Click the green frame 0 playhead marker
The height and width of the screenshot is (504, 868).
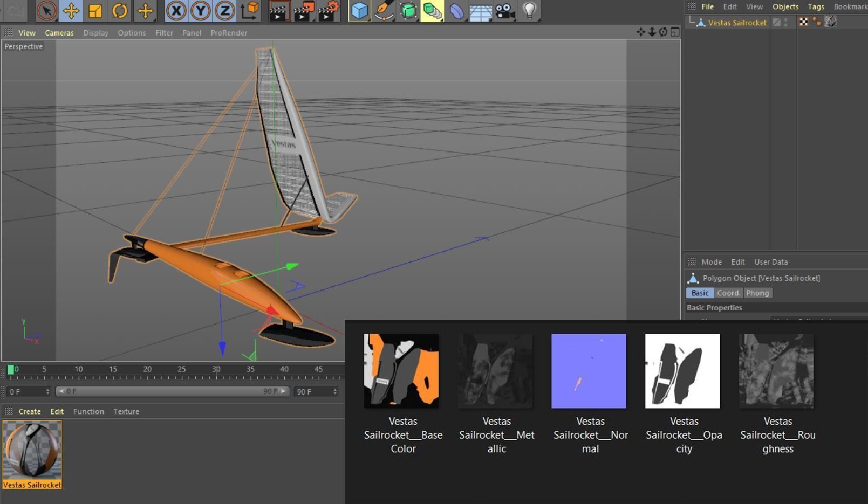[x=11, y=370]
